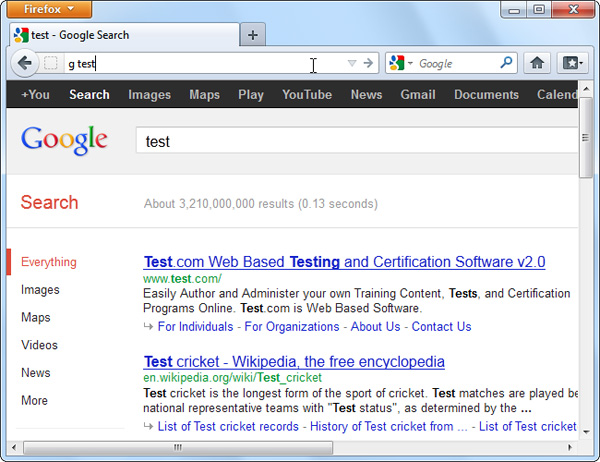
Task: Click the horizontal scrollbar right arrow
Action: click(570, 447)
